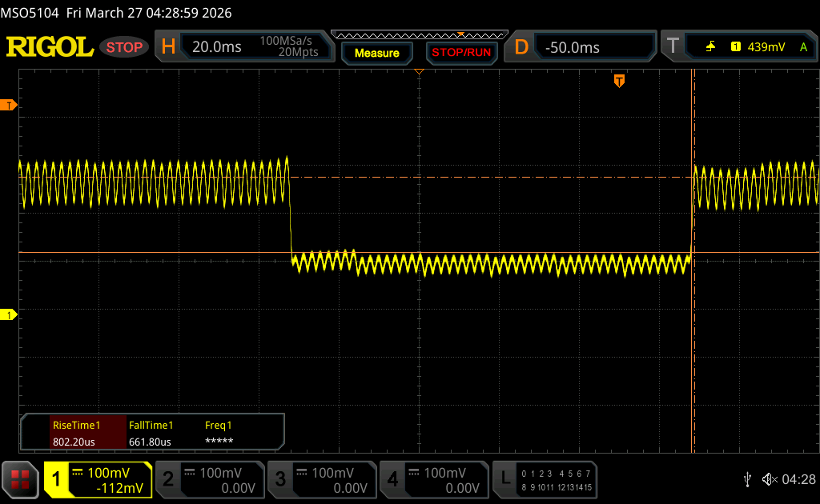Open the L logic analyzer digital channels panel

(545, 479)
